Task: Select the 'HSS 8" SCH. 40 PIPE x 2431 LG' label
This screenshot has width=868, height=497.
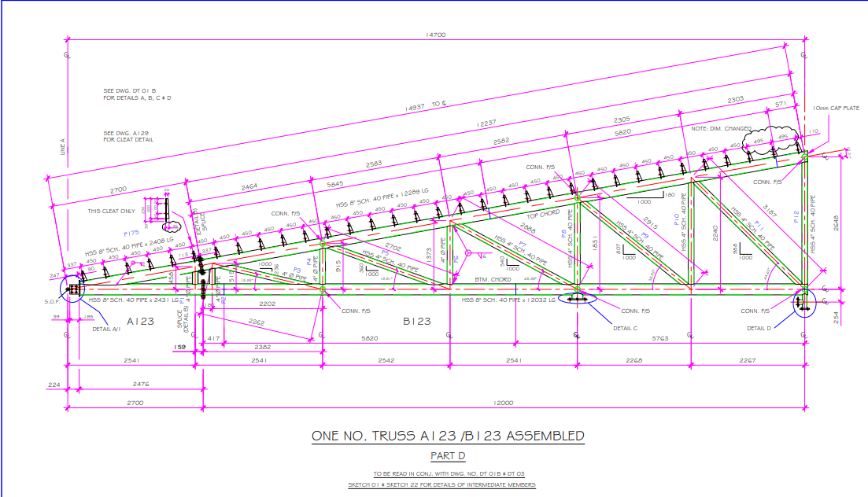Action: (x=134, y=300)
